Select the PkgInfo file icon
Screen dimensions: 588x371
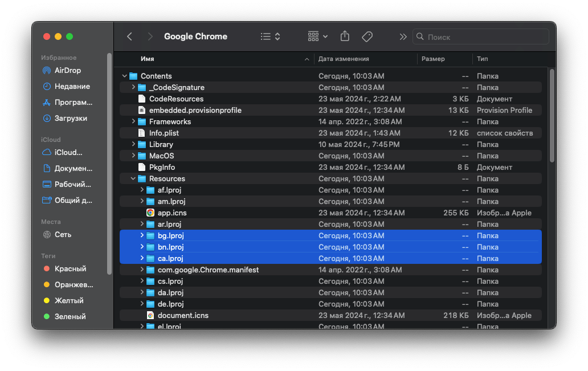142,167
